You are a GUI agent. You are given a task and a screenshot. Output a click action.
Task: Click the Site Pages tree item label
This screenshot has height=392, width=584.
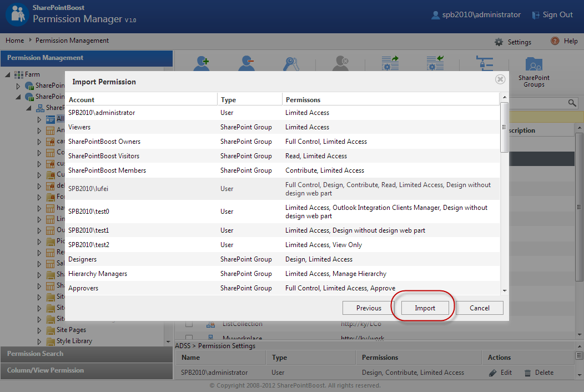[x=71, y=330]
